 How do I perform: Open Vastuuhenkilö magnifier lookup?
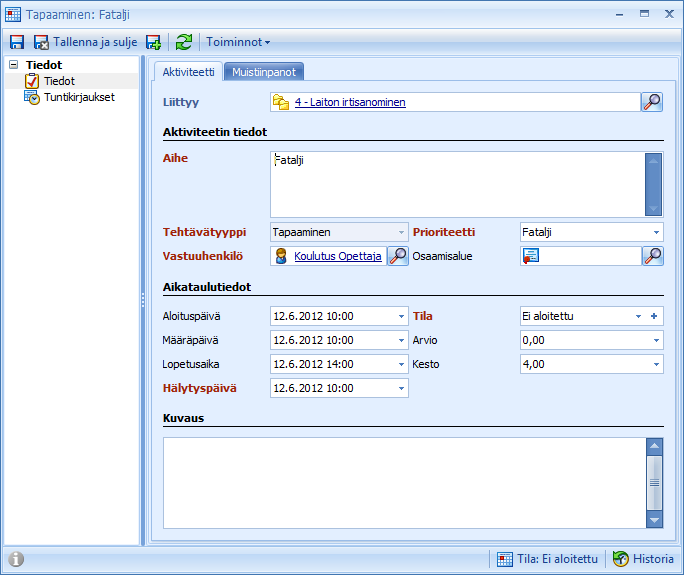(x=398, y=256)
